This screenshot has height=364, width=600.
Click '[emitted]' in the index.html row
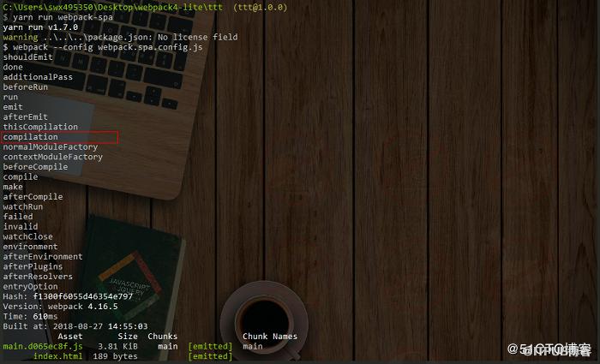pos(210,356)
